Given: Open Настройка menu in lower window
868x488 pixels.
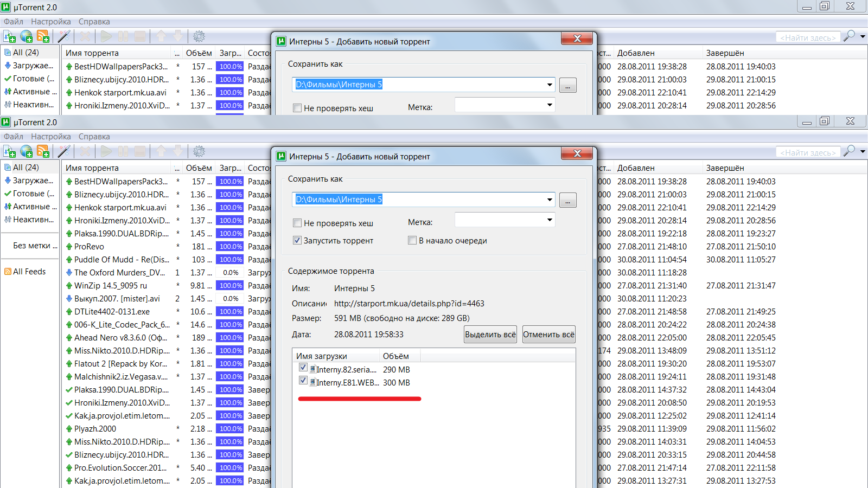Looking at the screenshot, I should tap(51, 137).
